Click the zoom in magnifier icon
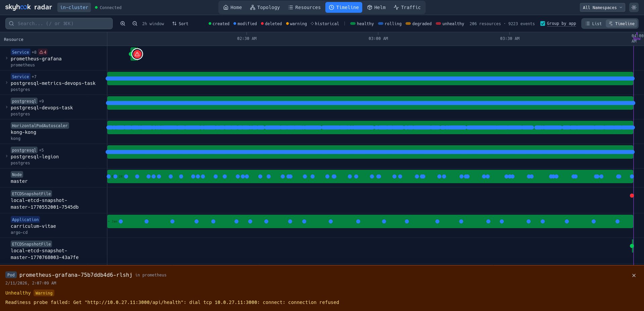 (123, 23)
